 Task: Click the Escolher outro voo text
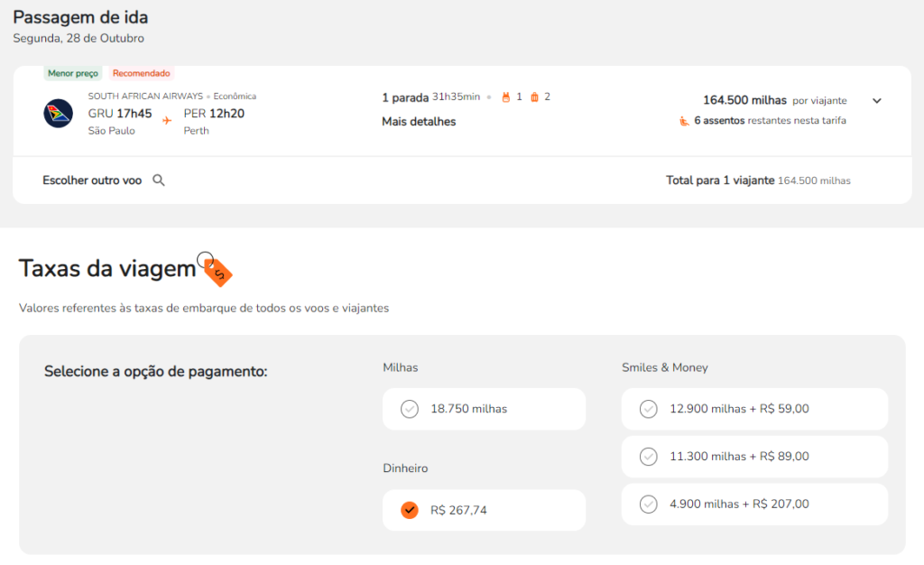[x=92, y=181]
